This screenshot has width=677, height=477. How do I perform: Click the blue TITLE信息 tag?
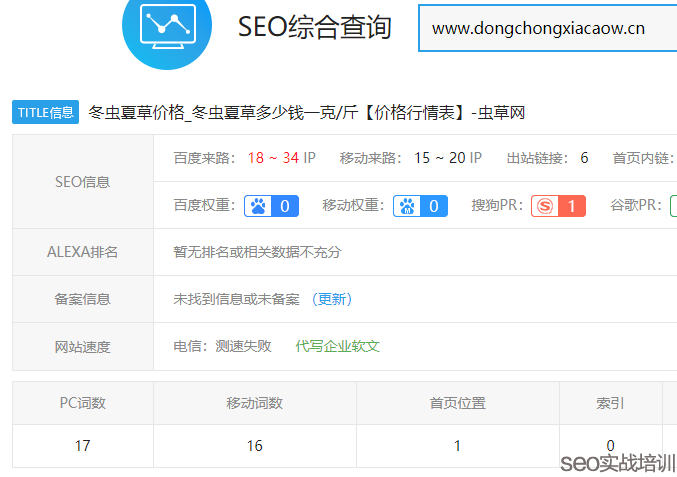coord(46,112)
